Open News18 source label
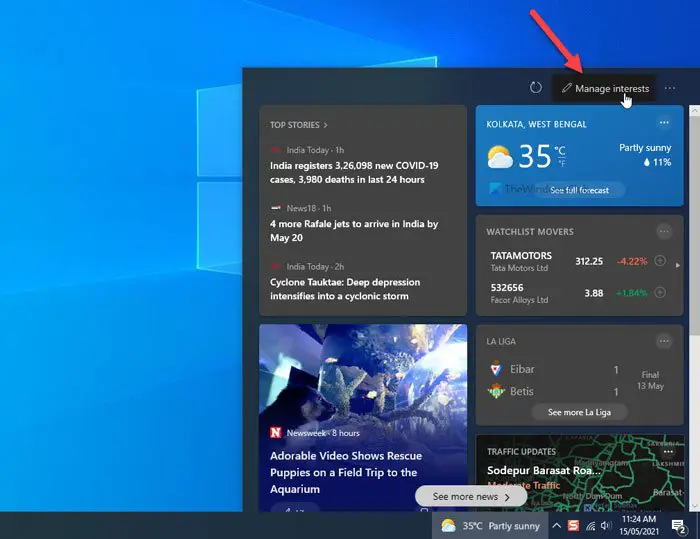The width and height of the screenshot is (700, 539). [300, 208]
